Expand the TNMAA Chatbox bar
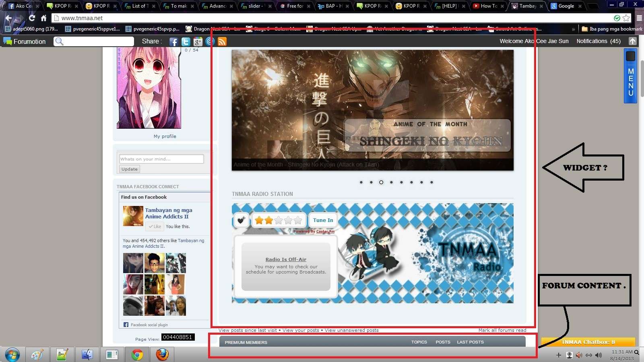 pyautogui.click(x=588, y=342)
